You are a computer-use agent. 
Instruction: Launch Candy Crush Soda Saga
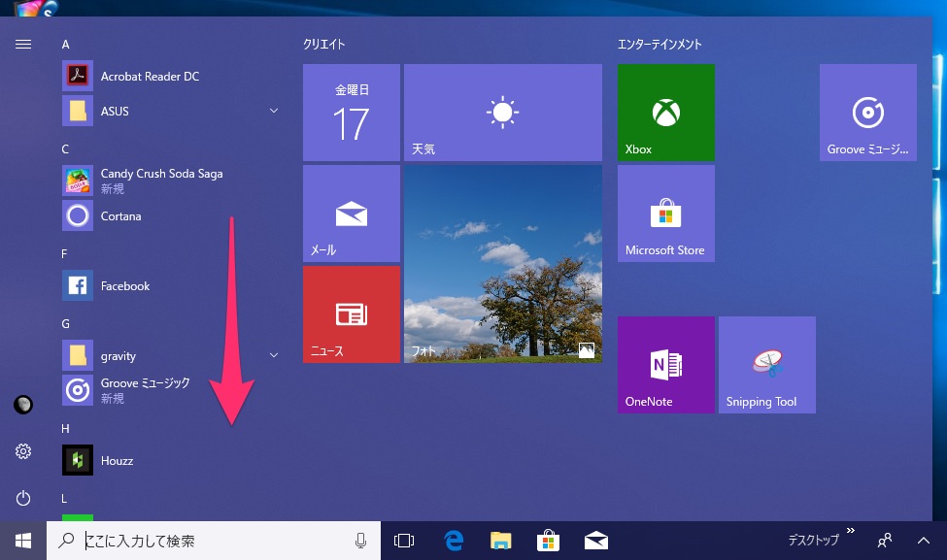tap(169, 181)
